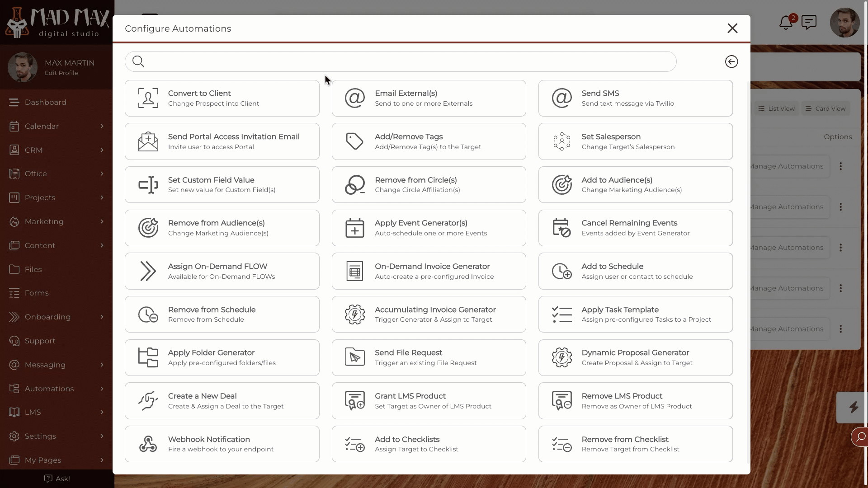Open the Automations menu item

[57, 388]
